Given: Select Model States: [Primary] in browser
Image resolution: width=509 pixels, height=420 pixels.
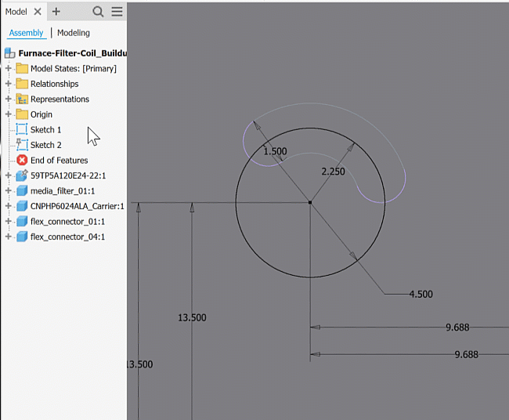Looking at the screenshot, I should click(x=74, y=68).
